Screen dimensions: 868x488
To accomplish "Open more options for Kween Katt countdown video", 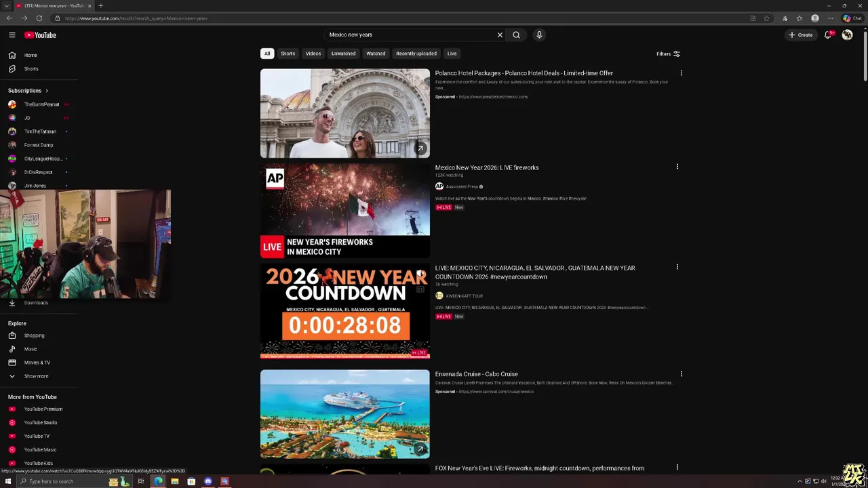I will [677, 267].
